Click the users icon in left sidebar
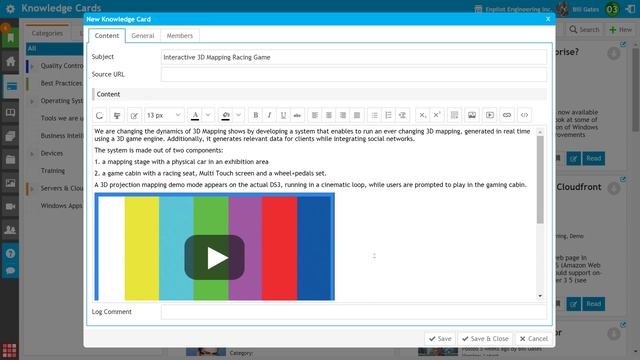 pyautogui.click(x=10, y=229)
